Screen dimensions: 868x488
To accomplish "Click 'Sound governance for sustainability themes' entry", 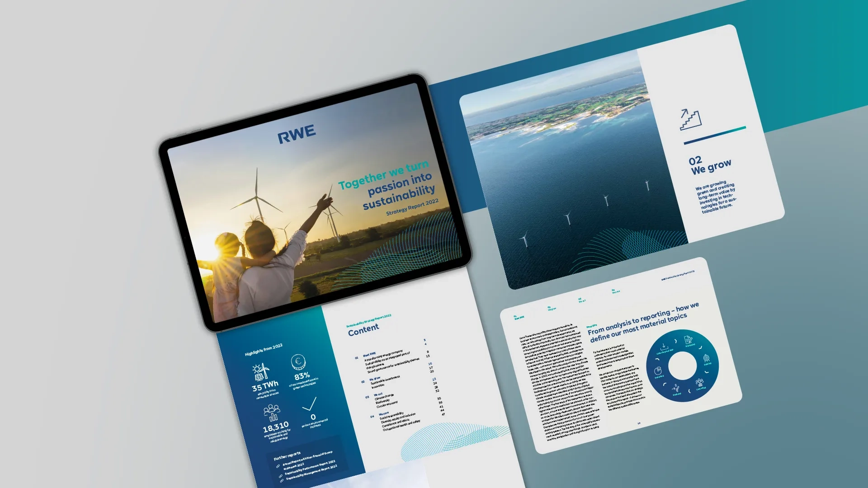I will (x=393, y=365).
